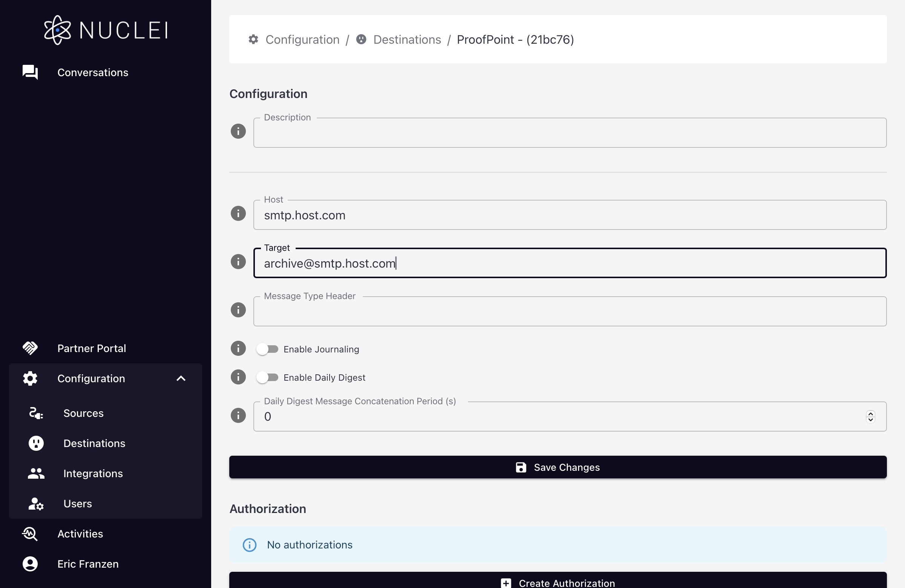Click the Create Authorization button

(558, 582)
